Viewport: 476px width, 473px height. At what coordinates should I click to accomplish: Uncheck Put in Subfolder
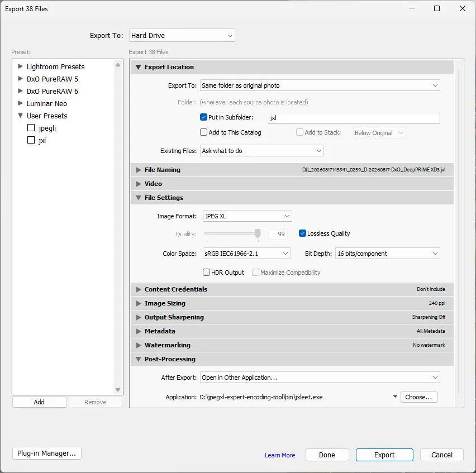coord(203,117)
